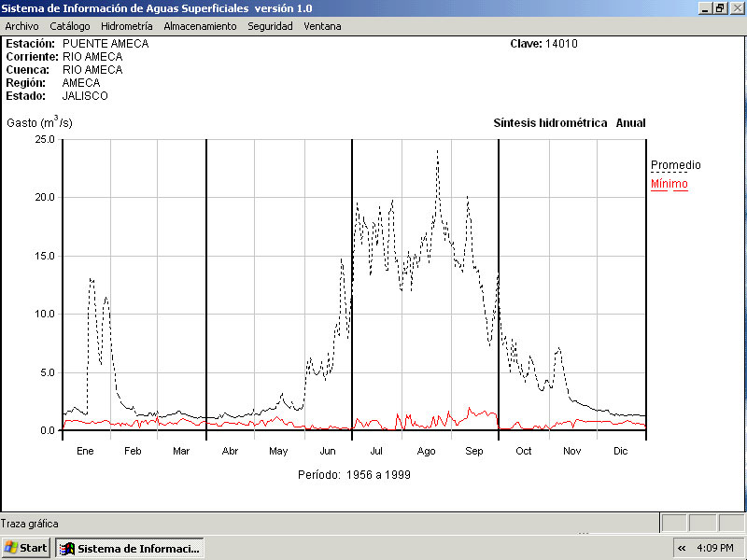Select the Sistema de Informaci... taskbar button
The width and height of the screenshot is (747, 560).
coord(129,548)
